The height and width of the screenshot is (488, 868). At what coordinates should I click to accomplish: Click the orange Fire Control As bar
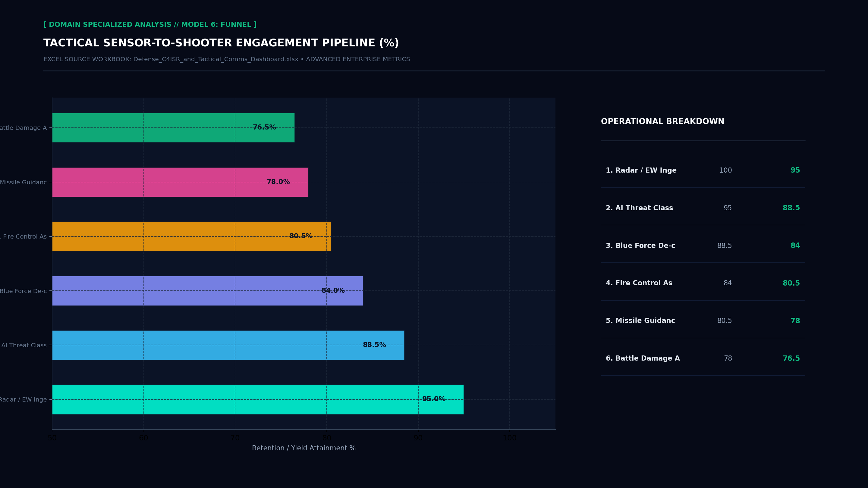click(x=191, y=236)
